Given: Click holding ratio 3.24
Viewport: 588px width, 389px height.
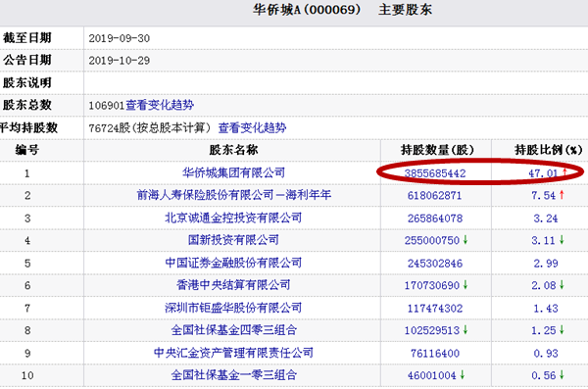Looking at the screenshot, I should click(x=546, y=219).
